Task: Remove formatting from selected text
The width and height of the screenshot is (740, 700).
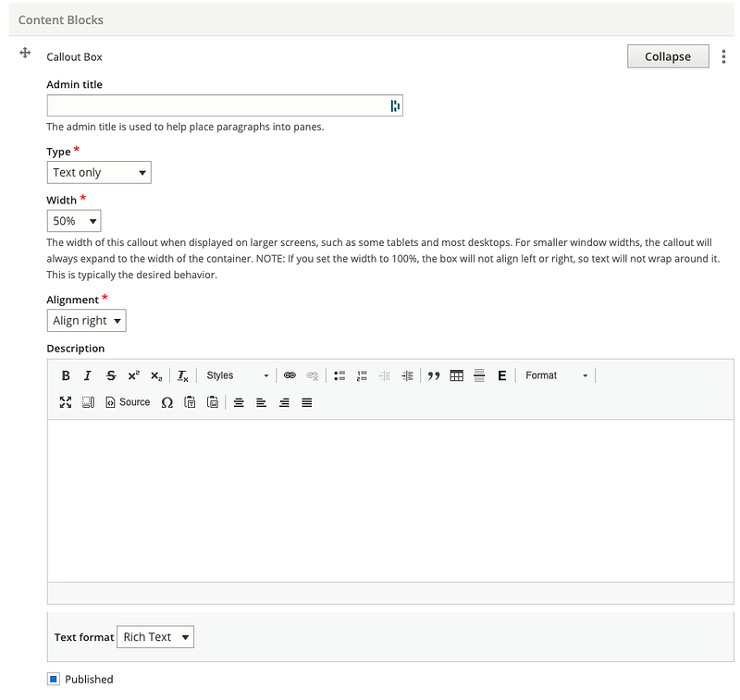Action: (x=182, y=375)
